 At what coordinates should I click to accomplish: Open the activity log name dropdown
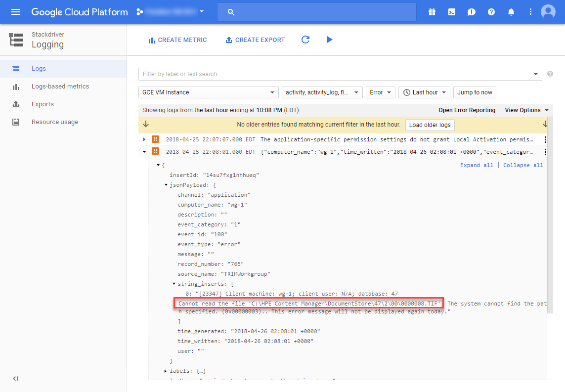(322, 92)
